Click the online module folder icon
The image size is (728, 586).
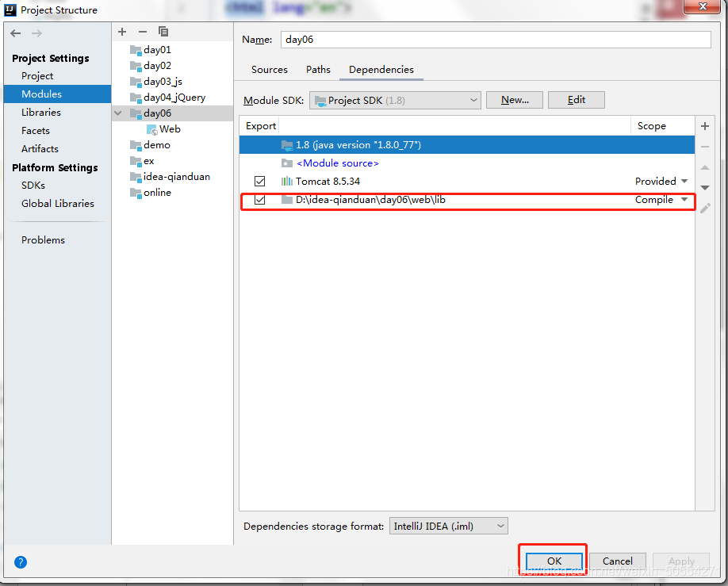click(x=136, y=193)
